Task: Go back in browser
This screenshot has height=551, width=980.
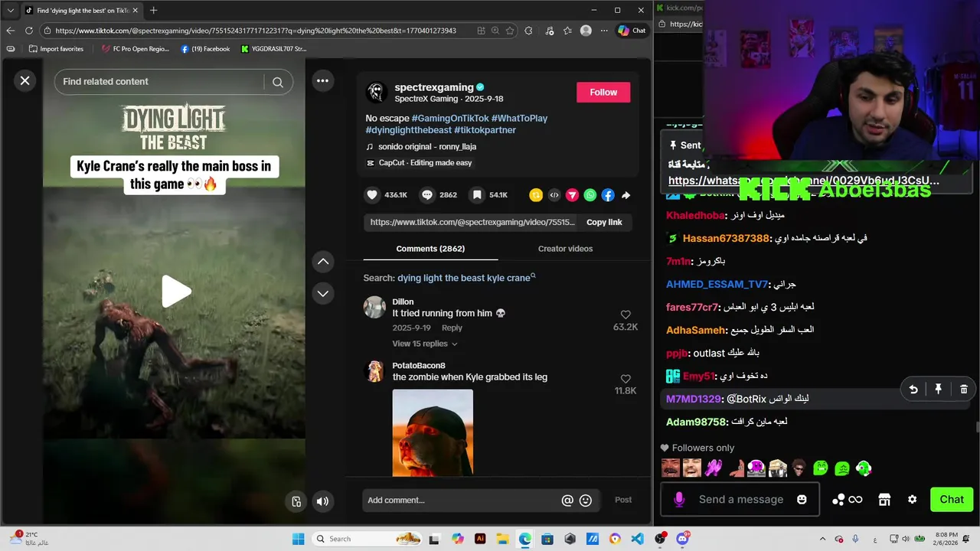Action: pyautogui.click(x=10, y=31)
